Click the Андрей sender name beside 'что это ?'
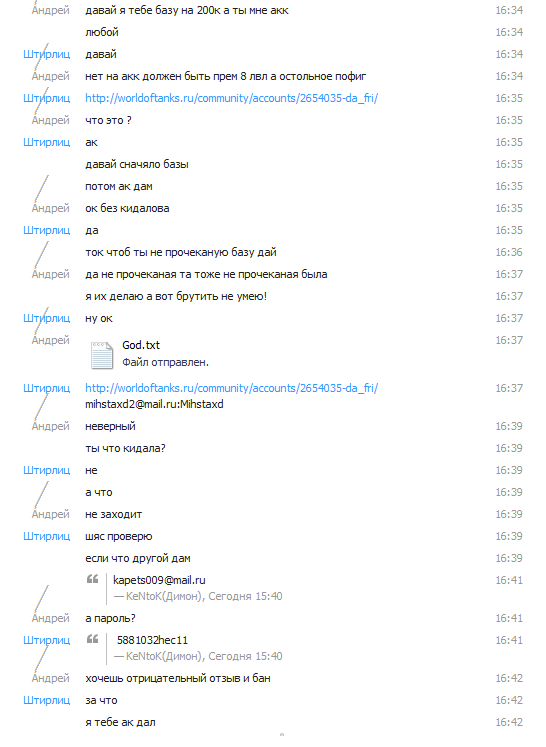Image resolution: width=546 pixels, height=747 pixels. pyautogui.click(x=51, y=120)
